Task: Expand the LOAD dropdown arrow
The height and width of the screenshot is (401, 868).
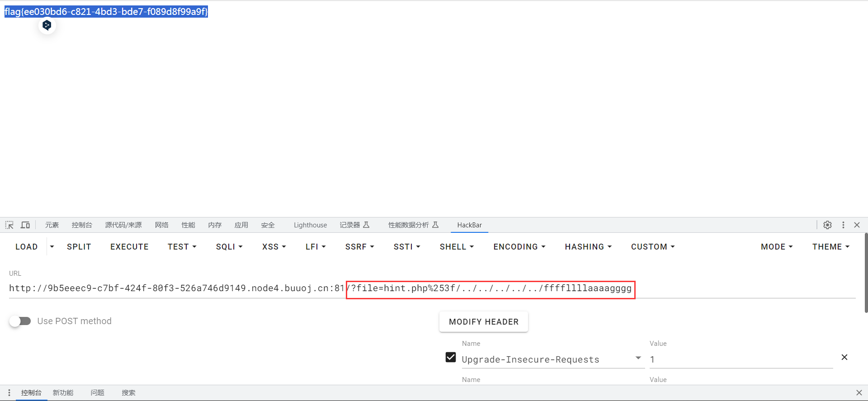Action: click(x=52, y=247)
